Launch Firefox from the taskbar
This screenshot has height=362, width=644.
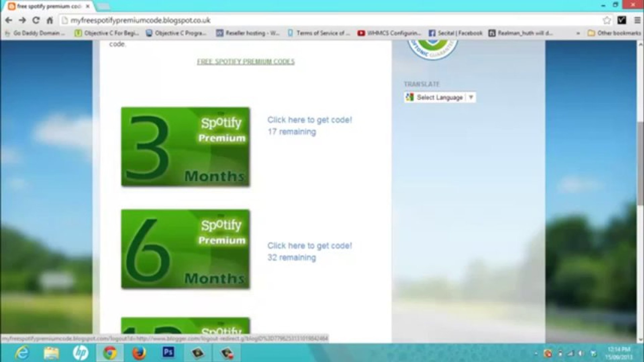click(139, 353)
